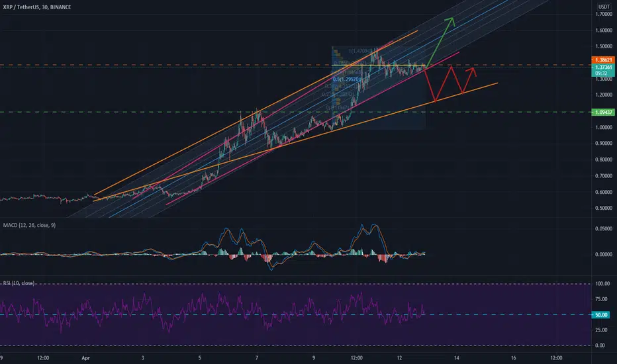Open the USDT currency selector
The height and width of the screenshot is (364, 617).
604,7
